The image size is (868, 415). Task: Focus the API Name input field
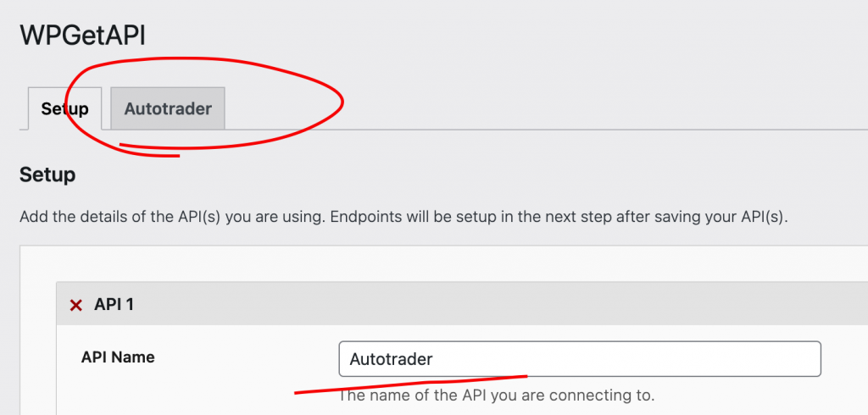pyautogui.click(x=580, y=359)
